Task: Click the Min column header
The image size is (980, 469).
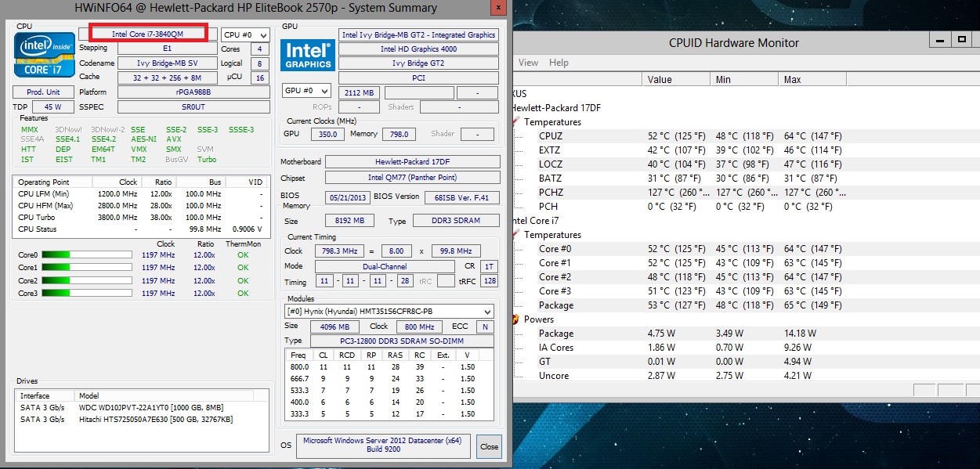Action: click(745, 79)
